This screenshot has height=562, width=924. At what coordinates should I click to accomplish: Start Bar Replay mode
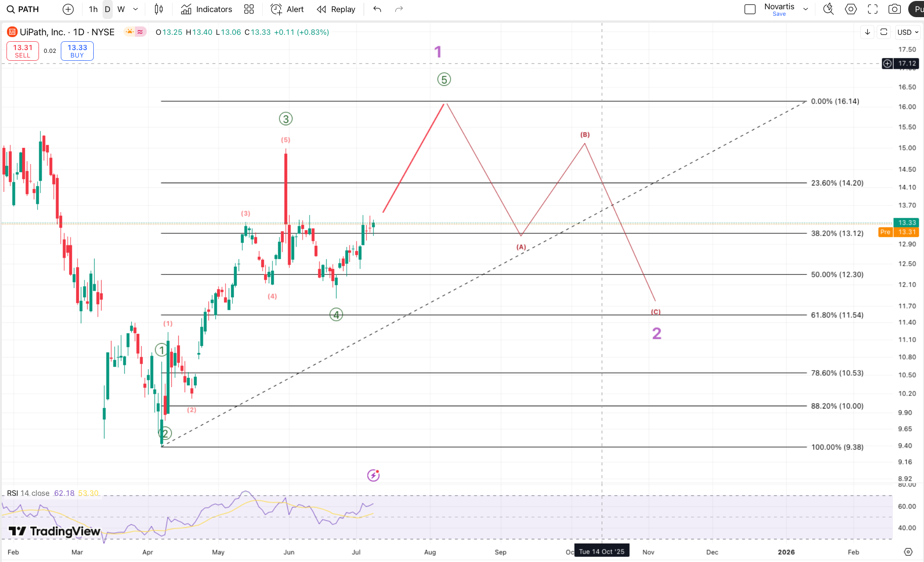336,9
